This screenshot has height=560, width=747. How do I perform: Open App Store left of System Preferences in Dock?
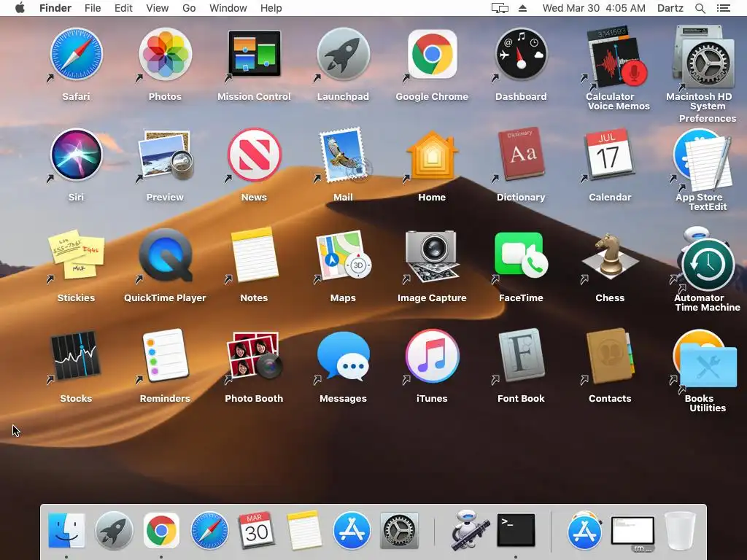click(352, 530)
